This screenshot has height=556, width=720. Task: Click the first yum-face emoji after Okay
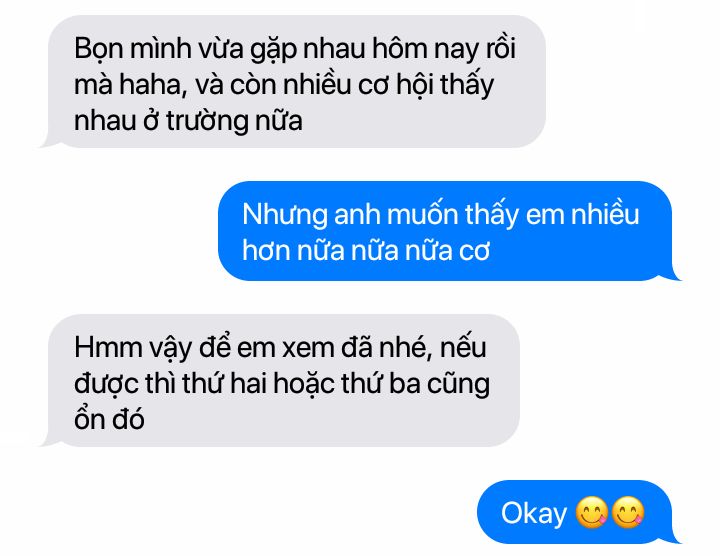point(592,513)
